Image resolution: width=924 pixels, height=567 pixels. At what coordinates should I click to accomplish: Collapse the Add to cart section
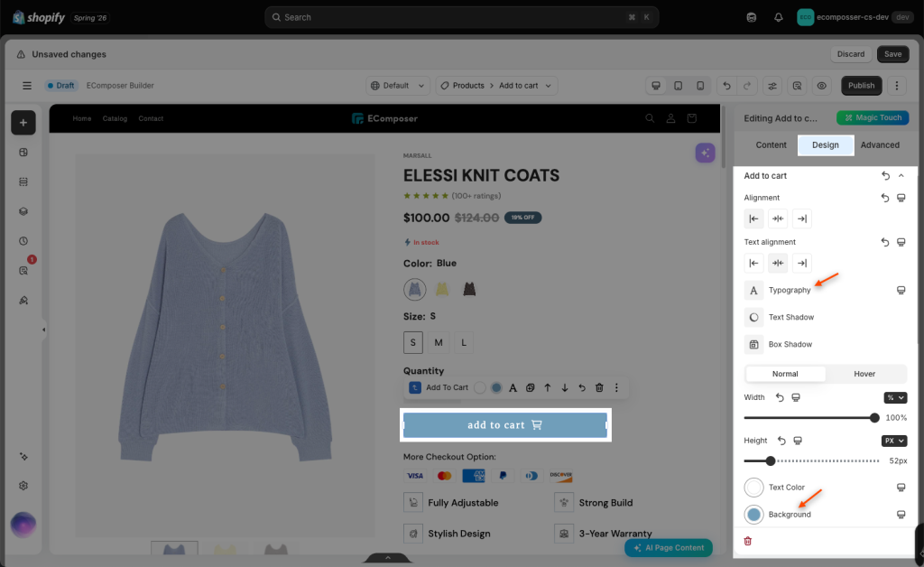click(901, 176)
